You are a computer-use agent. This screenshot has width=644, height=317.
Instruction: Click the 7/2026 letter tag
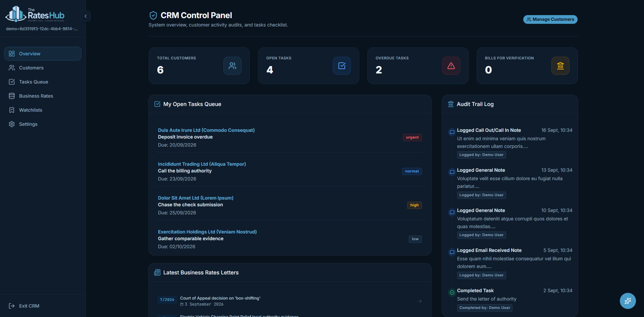[x=167, y=300]
